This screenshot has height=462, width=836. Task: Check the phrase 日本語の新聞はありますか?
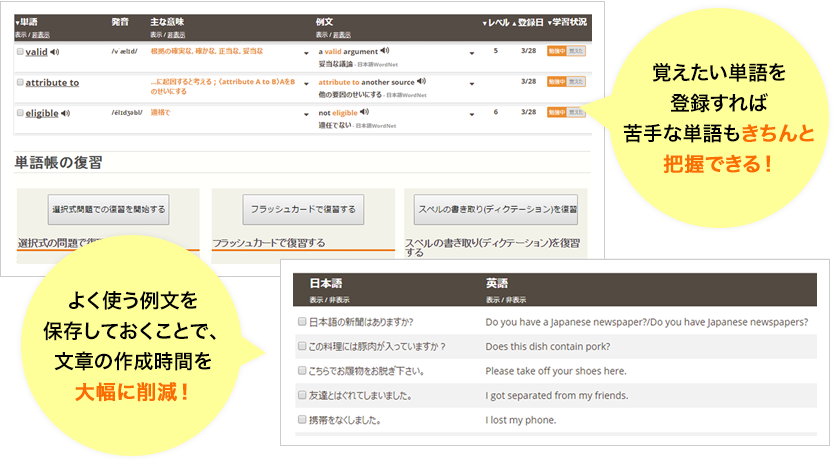(x=302, y=321)
